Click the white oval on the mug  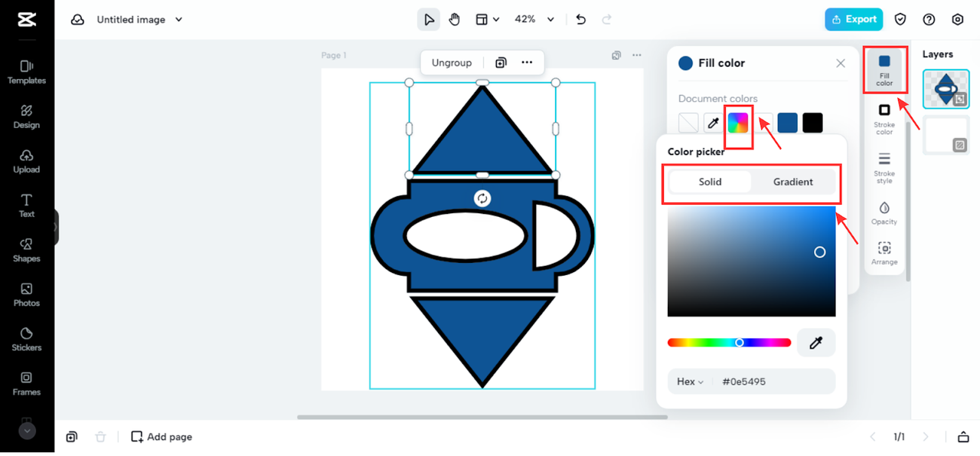[465, 235]
